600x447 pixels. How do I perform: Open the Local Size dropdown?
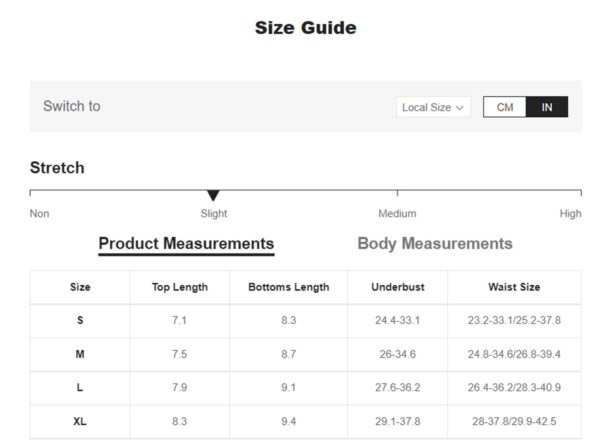[433, 107]
